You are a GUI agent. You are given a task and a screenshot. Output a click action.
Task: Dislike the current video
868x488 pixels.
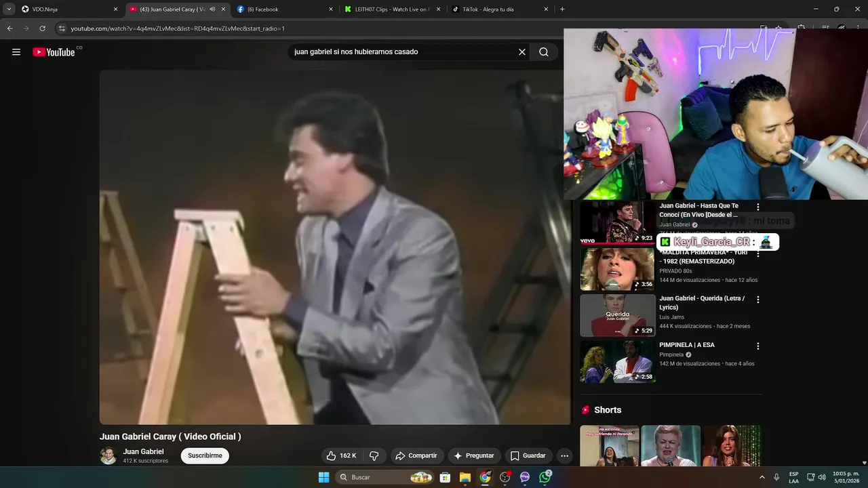pos(374,455)
